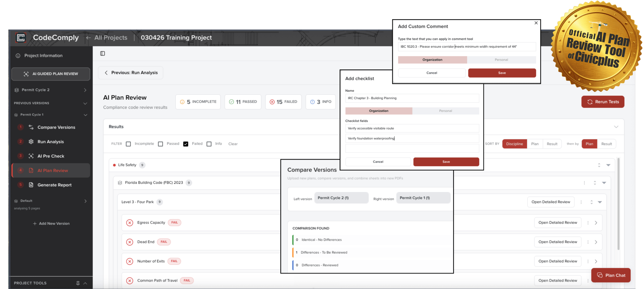Click the checklist Name input field

(412, 98)
